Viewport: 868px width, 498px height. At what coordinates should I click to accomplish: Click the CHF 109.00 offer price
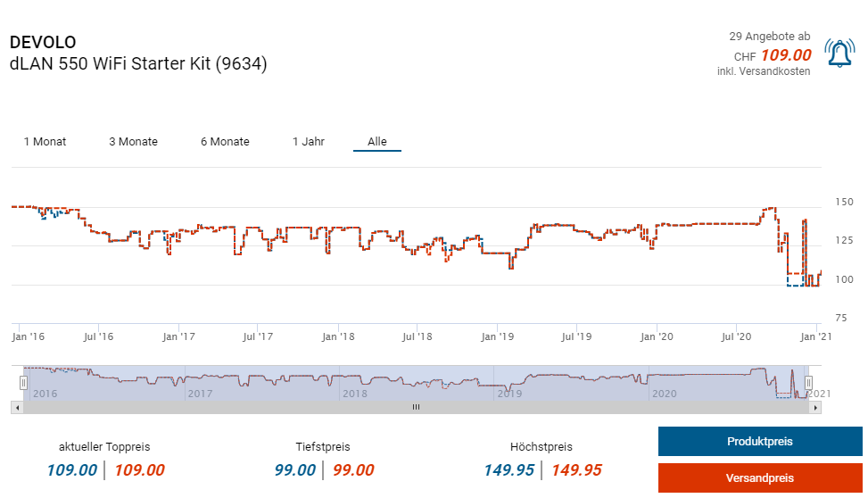[785, 55]
